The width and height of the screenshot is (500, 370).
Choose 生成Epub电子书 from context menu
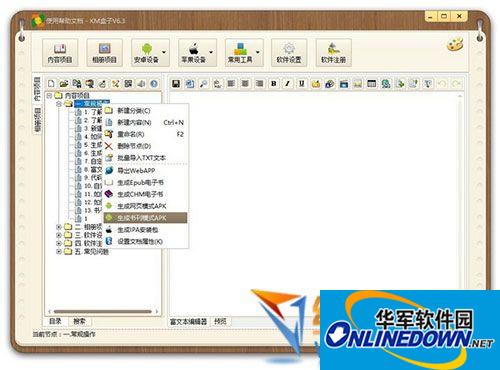click(146, 182)
